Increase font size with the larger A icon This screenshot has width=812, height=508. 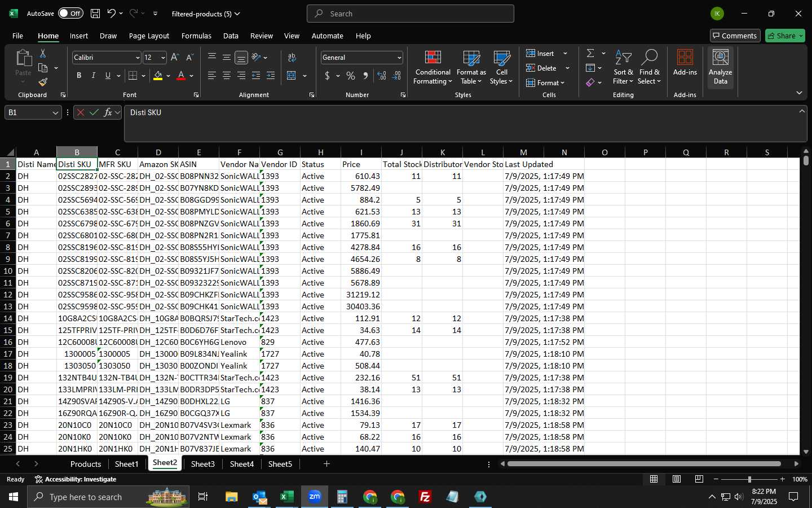click(x=175, y=58)
